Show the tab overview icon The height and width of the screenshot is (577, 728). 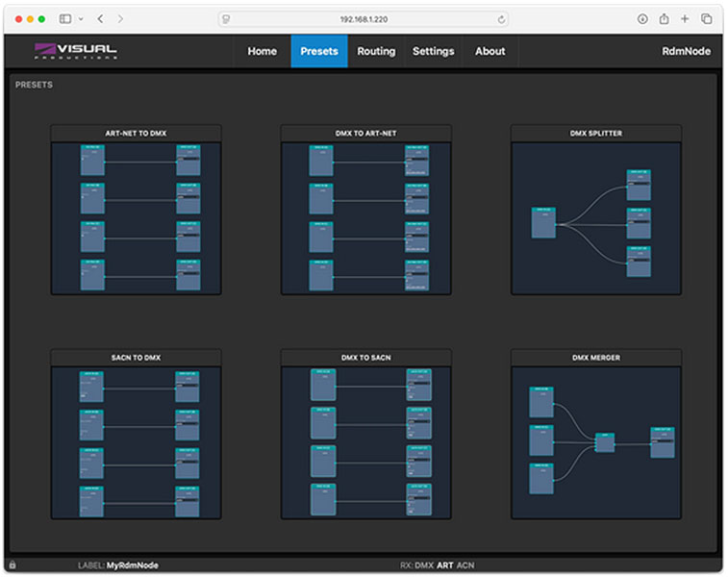706,19
